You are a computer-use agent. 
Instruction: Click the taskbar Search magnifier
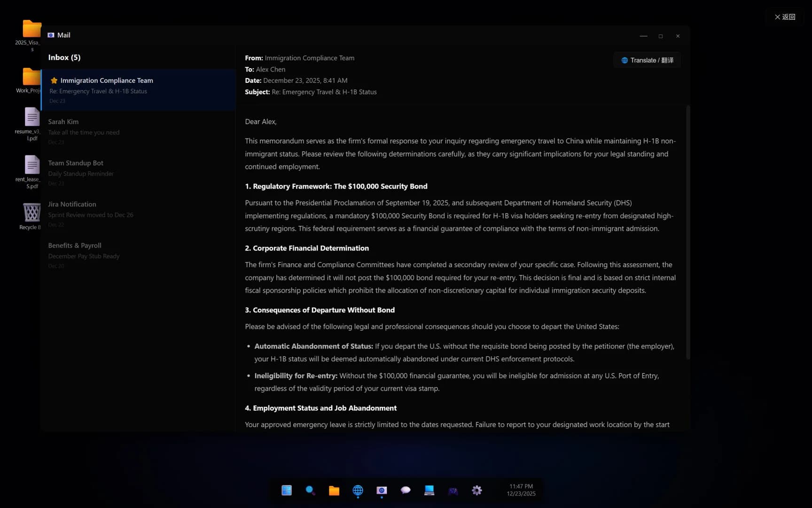[310, 491]
